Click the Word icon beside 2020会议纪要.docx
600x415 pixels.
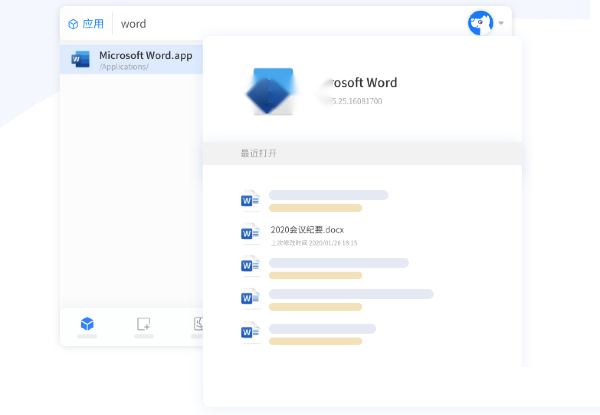point(250,234)
